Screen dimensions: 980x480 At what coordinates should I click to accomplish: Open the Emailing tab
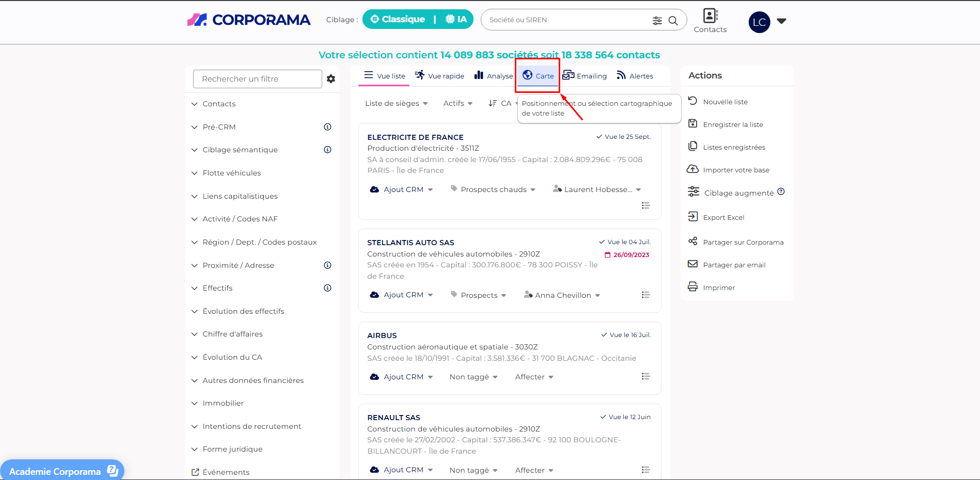pyautogui.click(x=584, y=76)
